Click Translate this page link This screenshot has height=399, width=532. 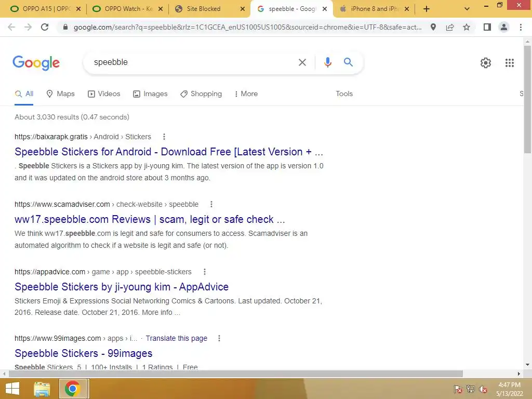click(177, 338)
